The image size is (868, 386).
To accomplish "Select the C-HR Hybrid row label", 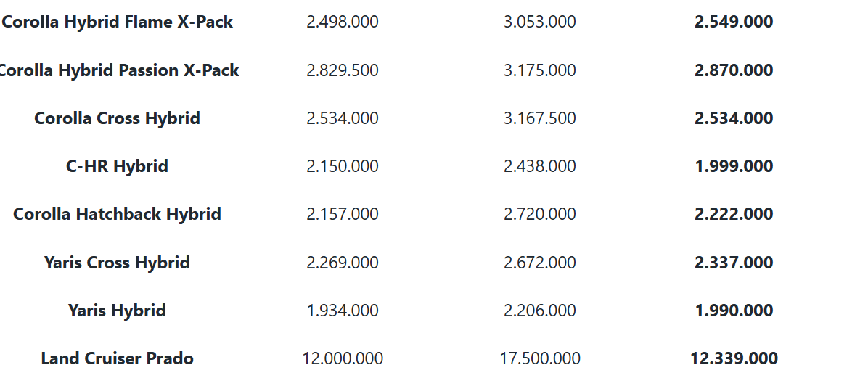I will click(118, 166).
